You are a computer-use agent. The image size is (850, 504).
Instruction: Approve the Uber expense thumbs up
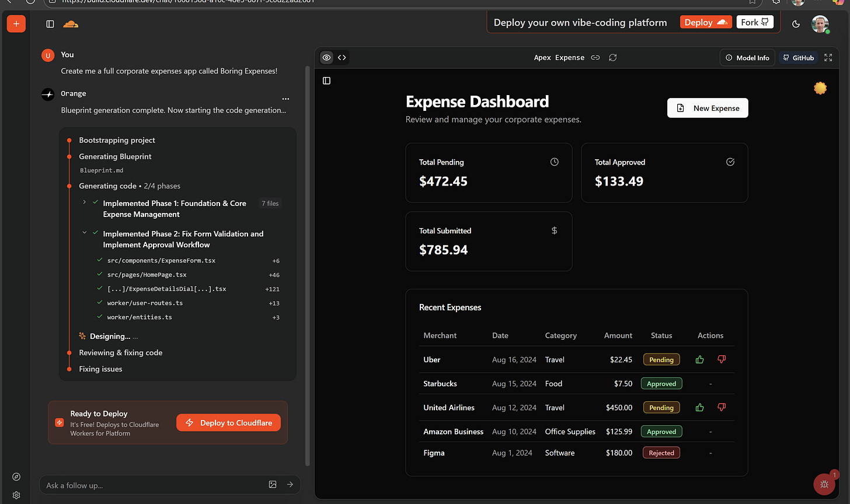[700, 359]
